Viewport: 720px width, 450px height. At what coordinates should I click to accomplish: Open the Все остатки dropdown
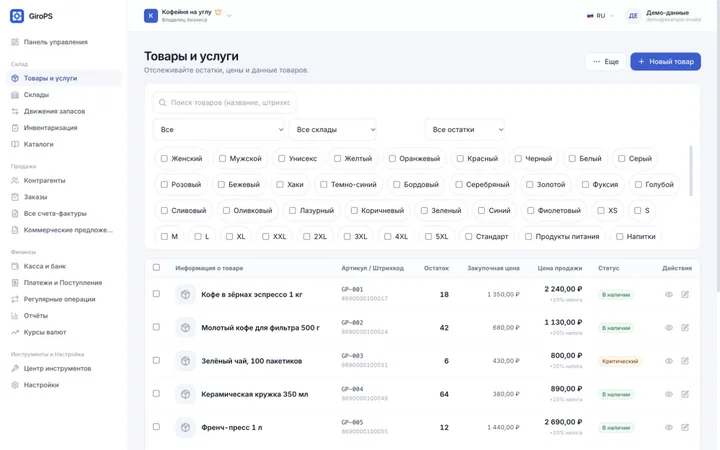[x=465, y=130]
